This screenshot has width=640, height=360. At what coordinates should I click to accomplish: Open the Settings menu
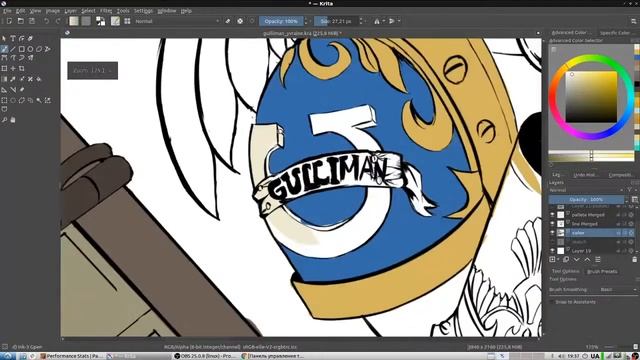tap(143, 11)
